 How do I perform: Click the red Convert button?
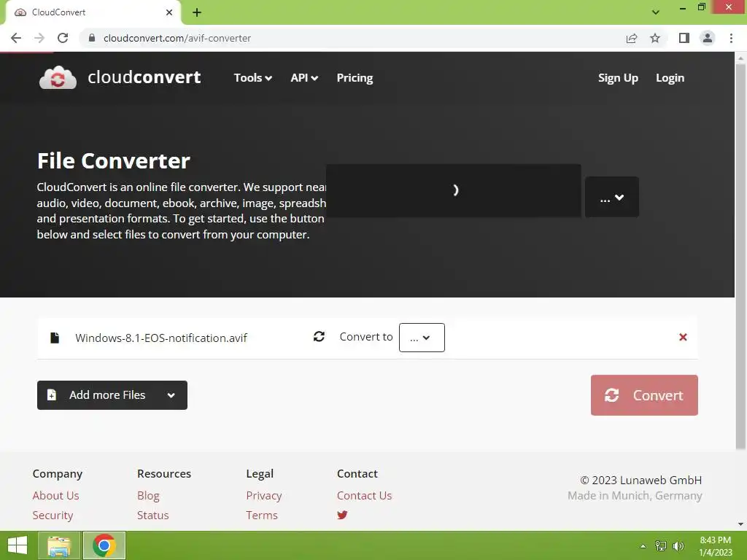tap(644, 395)
